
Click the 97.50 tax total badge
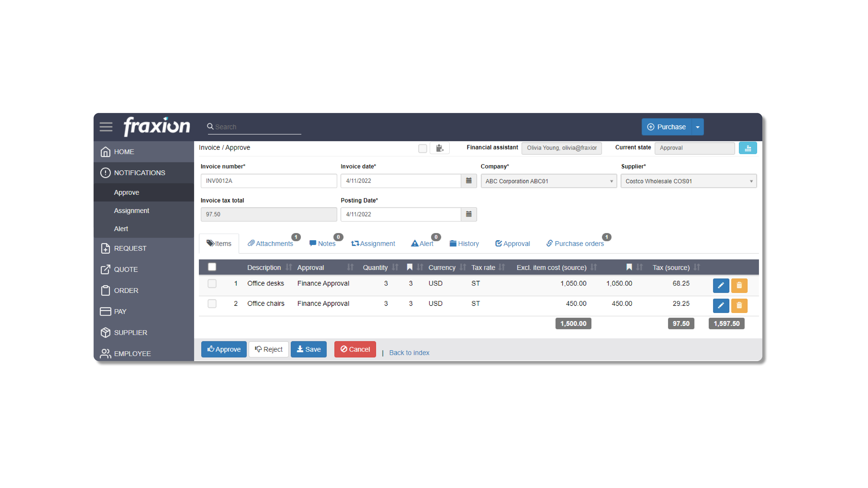(x=681, y=324)
